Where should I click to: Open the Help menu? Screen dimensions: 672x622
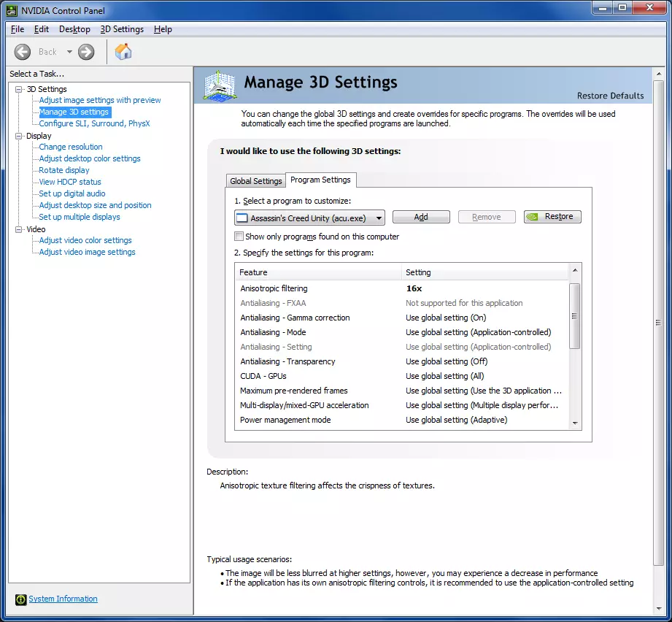coord(163,29)
